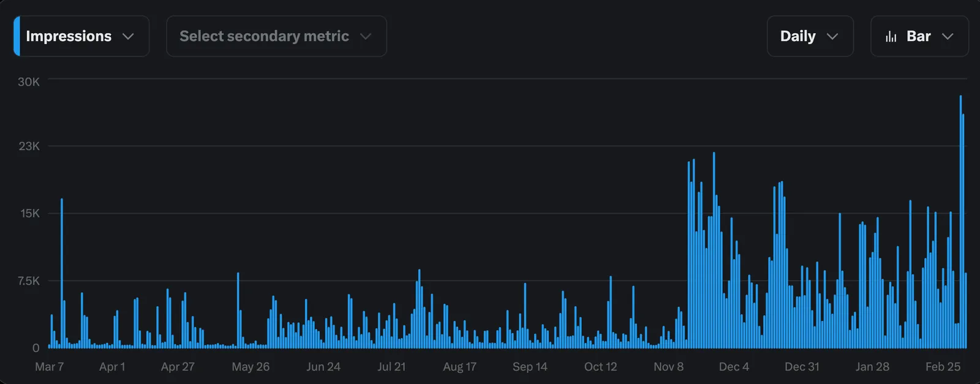Open the Bar chart type dropdown
The height and width of the screenshot is (384, 980).
919,36
